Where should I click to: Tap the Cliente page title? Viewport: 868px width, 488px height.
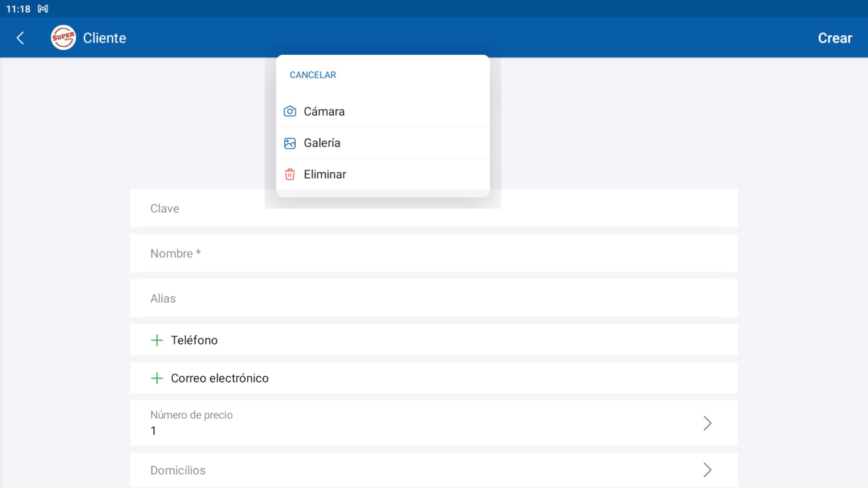pos(104,38)
